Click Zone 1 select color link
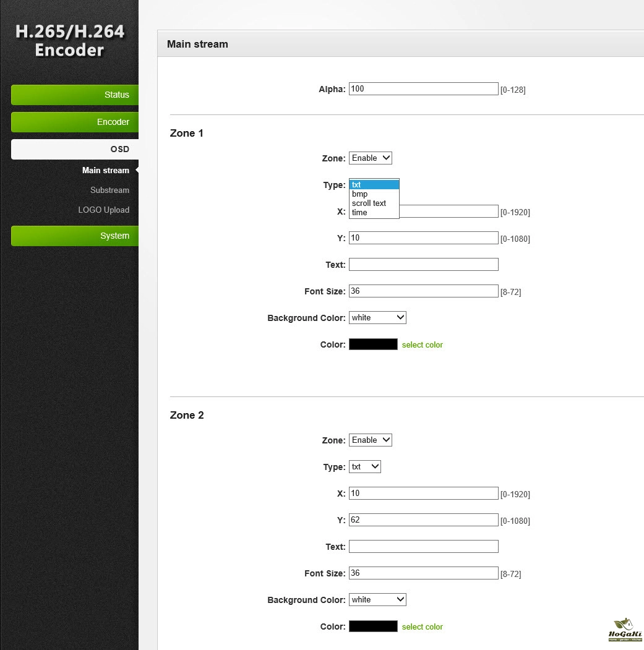644x650 pixels. [x=422, y=344]
